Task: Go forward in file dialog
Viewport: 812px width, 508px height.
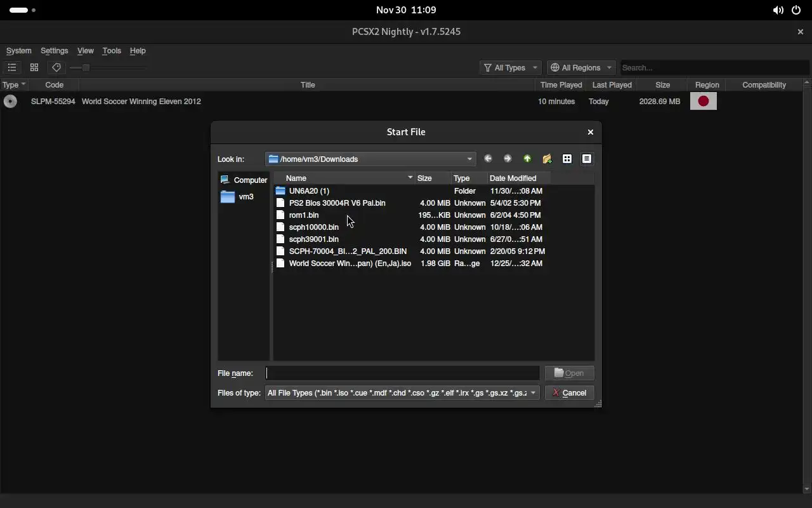Action: (507, 159)
